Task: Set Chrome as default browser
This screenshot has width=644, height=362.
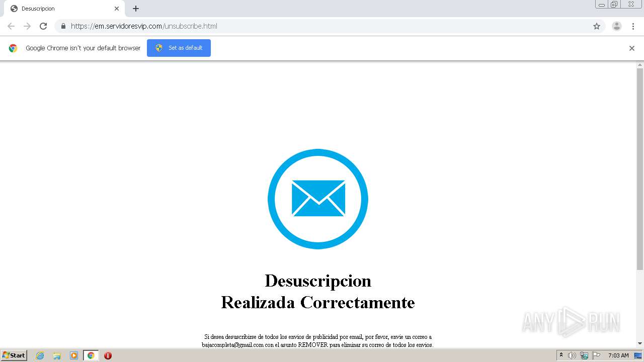Action: coord(179,48)
